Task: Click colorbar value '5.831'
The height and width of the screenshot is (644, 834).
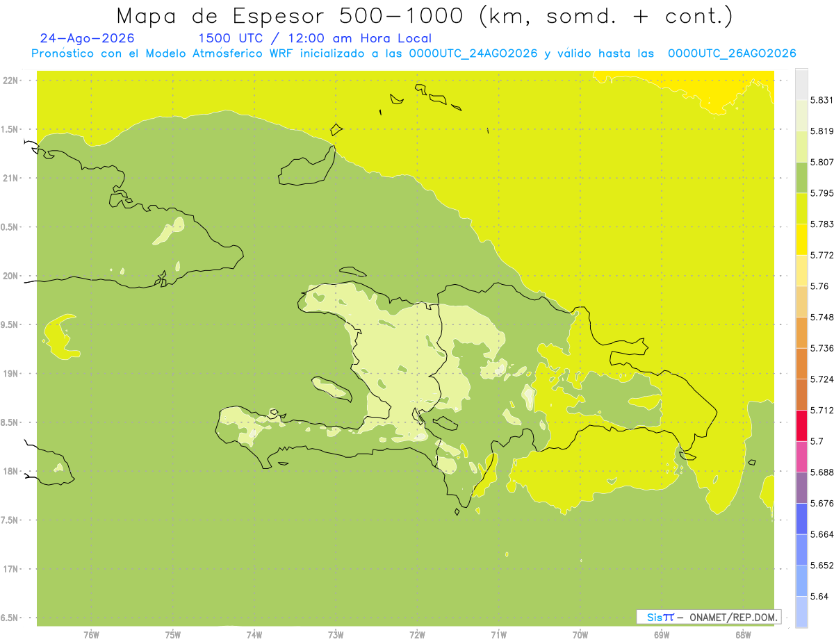Action: (x=822, y=100)
